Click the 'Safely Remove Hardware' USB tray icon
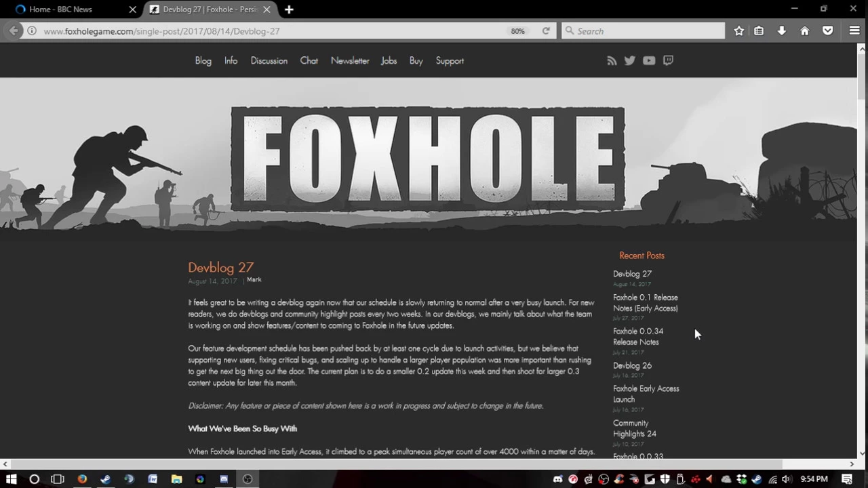The image size is (868, 488). [680, 479]
